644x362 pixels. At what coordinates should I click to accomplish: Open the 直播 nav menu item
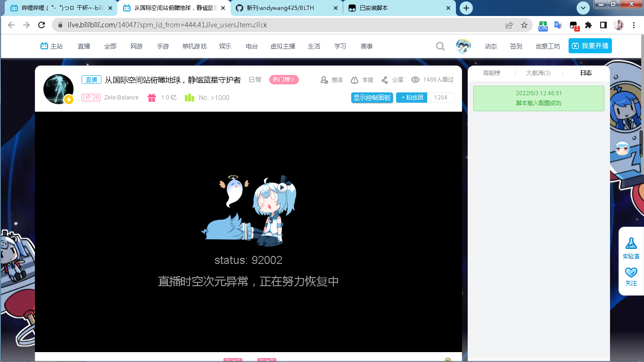click(x=84, y=46)
